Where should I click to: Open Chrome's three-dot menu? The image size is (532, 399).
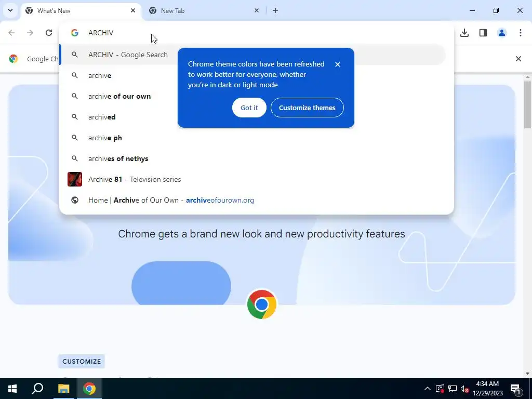pos(521,33)
